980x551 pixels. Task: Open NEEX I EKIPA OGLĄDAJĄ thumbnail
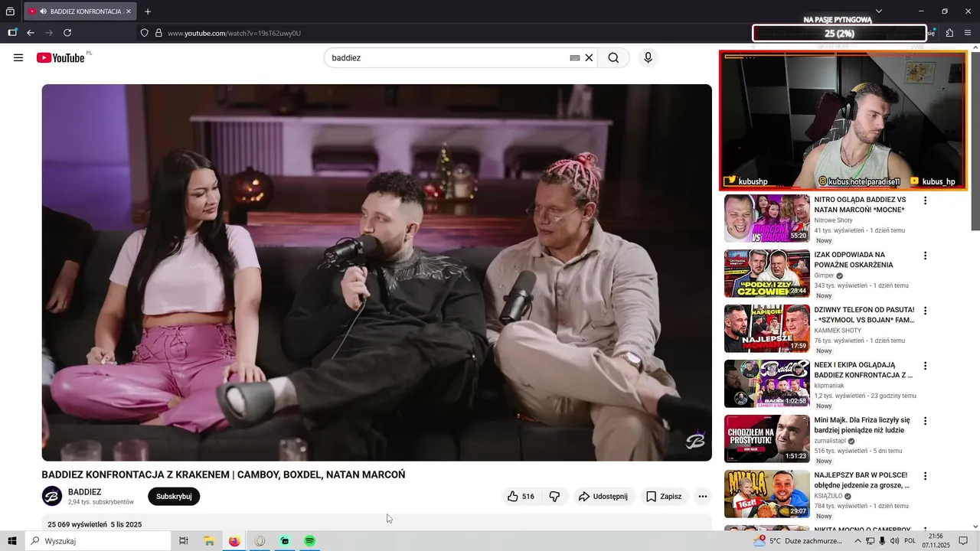767,383
